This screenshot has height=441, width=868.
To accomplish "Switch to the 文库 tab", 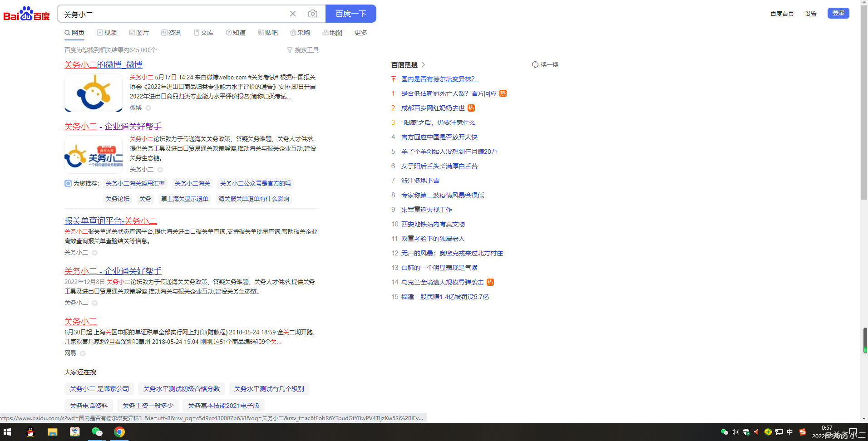I will pos(203,33).
